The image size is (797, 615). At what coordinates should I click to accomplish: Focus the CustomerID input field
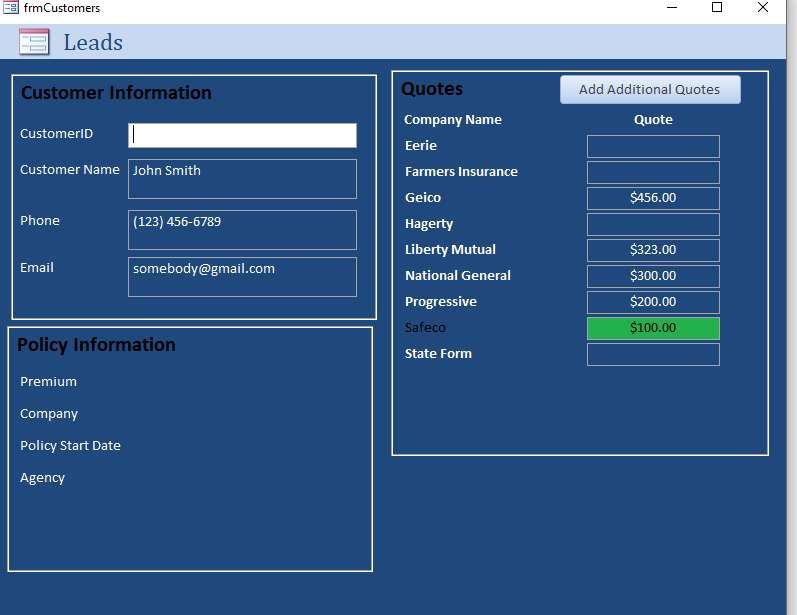click(242, 136)
